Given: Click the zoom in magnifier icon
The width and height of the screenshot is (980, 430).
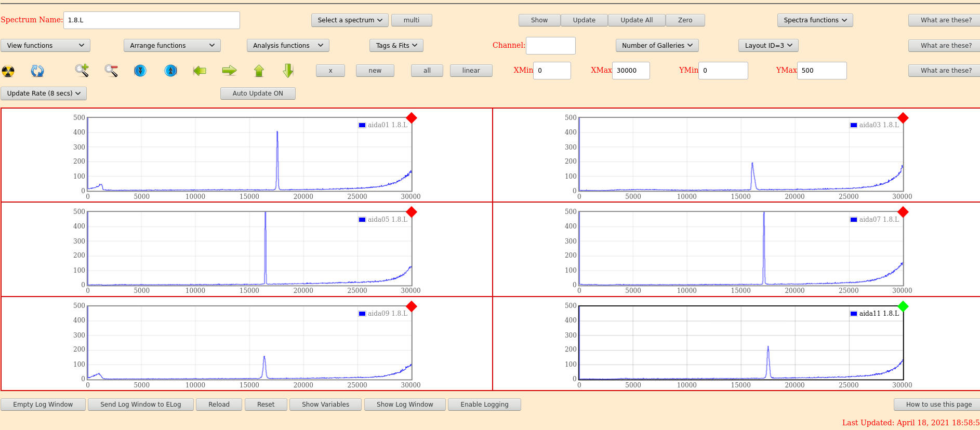Looking at the screenshot, I should (x=82, y=71).
